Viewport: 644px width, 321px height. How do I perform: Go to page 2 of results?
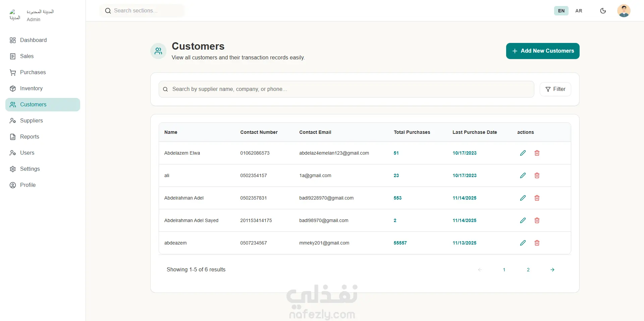528,270
